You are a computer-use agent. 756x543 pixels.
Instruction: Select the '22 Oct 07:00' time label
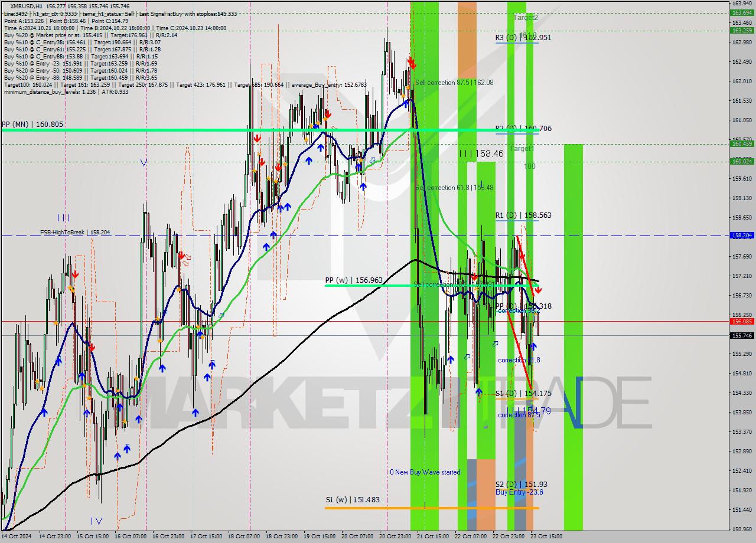[x=471, y=537]
